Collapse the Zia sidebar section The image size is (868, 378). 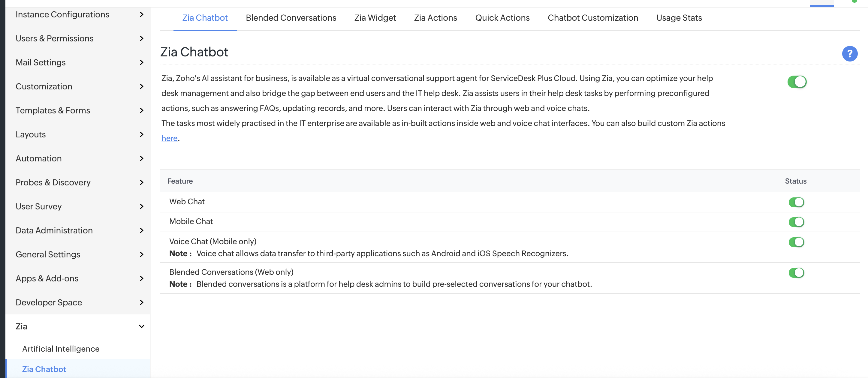pos(142,326)
